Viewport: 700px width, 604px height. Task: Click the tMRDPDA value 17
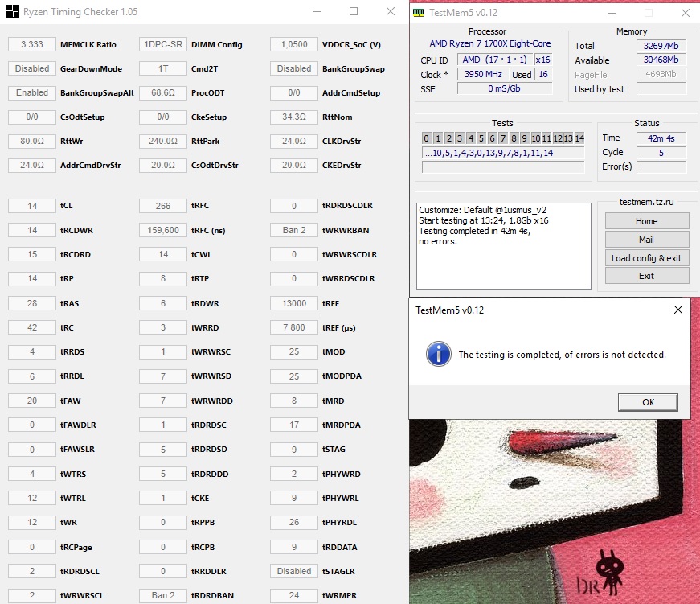[294, 425]
